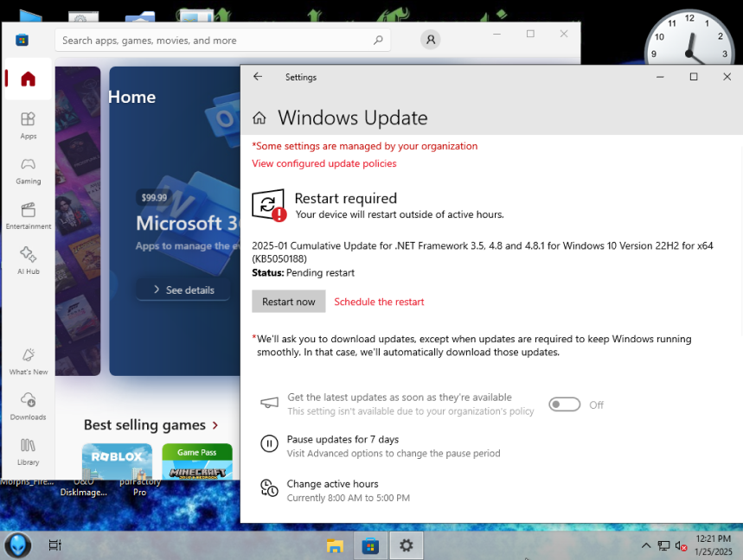
Task: Open Library in Microsoft Store sidebar
Action: coord(28,452)
